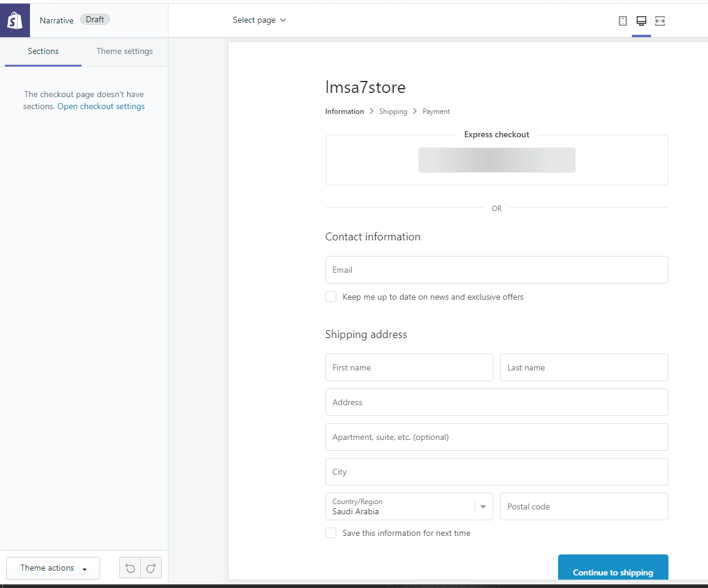This screenshot has width=708, height=588.
Task: Switch to the Sections tab
Action: tap(43, 52)
